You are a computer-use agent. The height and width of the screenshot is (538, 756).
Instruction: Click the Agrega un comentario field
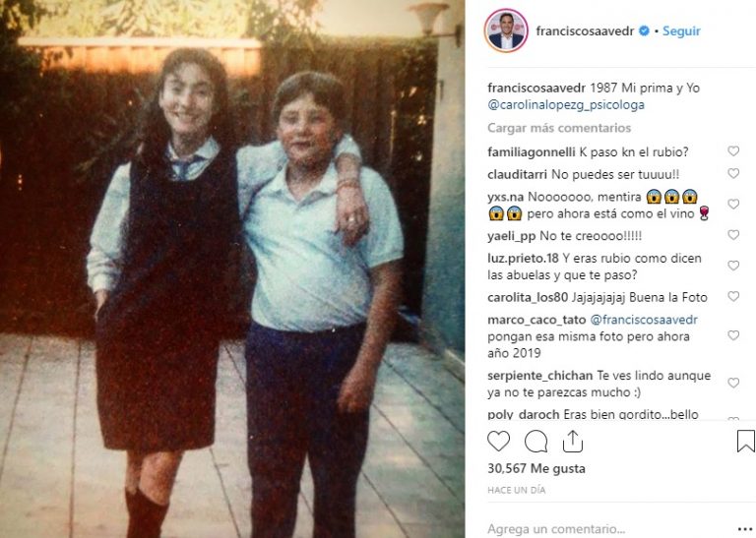point(607,529)
